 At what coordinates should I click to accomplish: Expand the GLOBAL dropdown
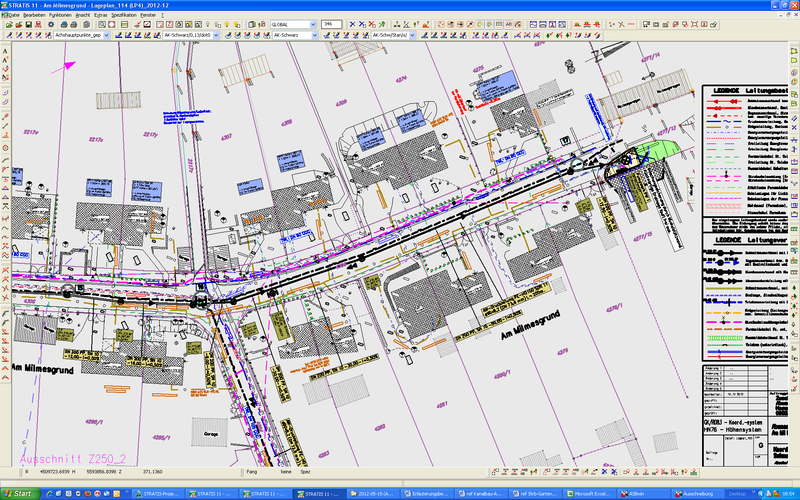click(x=313, y=24)
